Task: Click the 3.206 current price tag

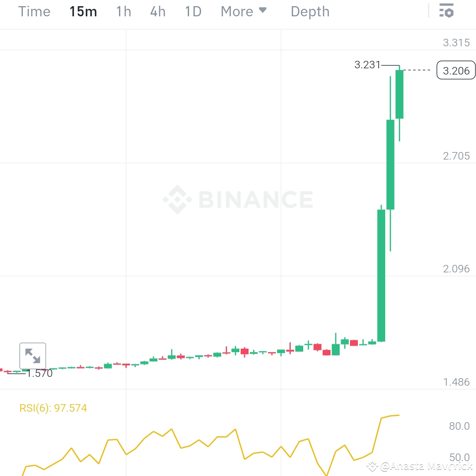Action: pyautogui.click(x=456, y=70)
